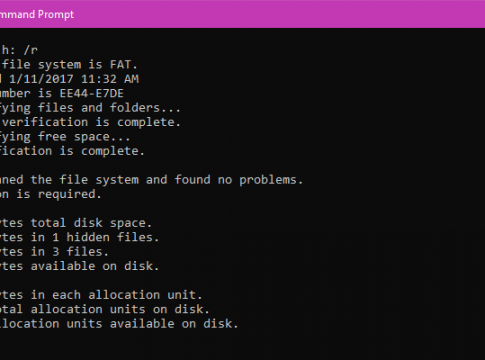The image size is (485, 360).
Task: Click the 'found no problems.' message
Action: 239,180
